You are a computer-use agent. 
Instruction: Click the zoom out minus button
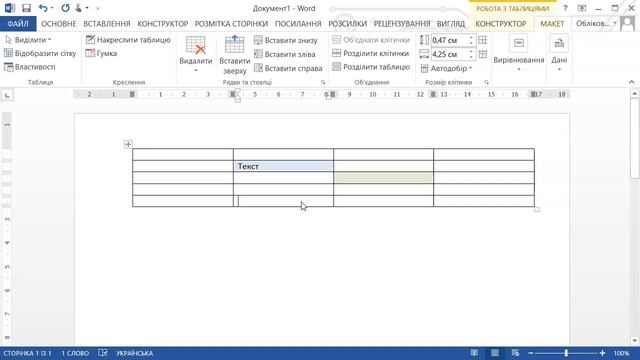pyautogui.click(x=531, y=353)
